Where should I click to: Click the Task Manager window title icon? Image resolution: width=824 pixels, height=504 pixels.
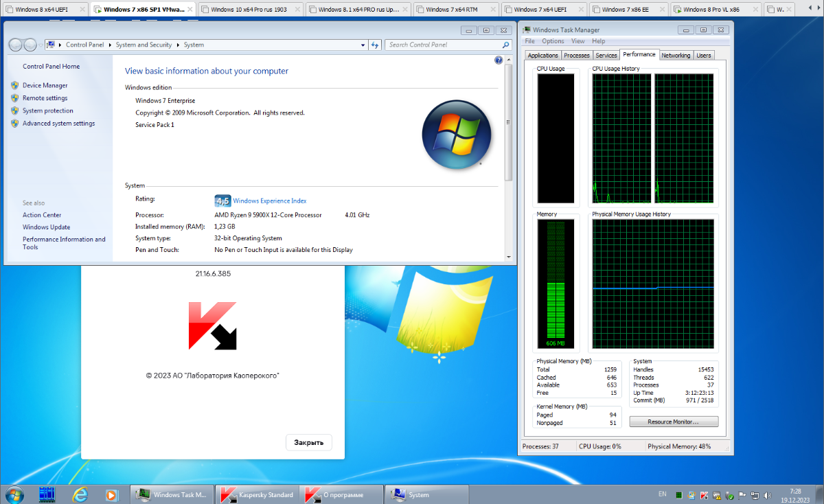point(527,30)
